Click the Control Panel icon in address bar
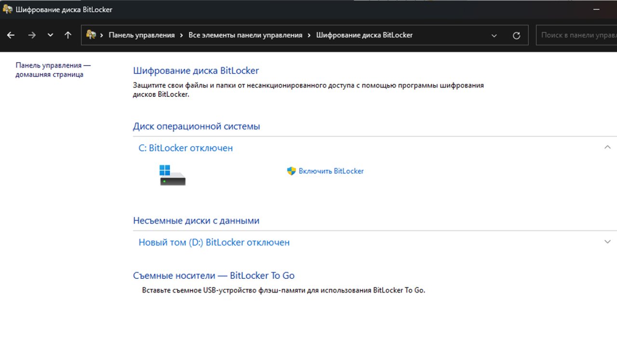617x364 pixels. point(91,35)
